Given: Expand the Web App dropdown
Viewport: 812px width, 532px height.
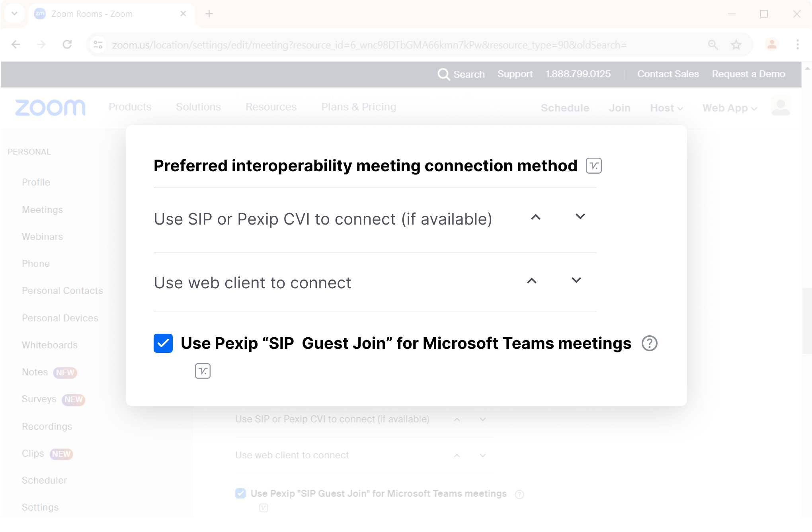Looking at the screenshot, I should pyautogui.click(x=730, y=108).
